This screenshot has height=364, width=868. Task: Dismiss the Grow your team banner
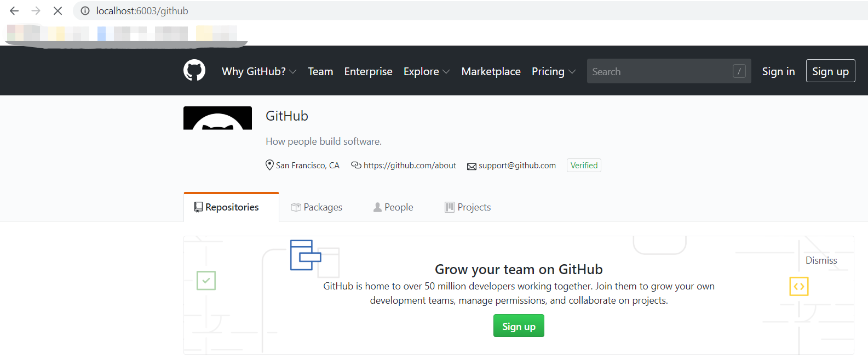[821, 260]
